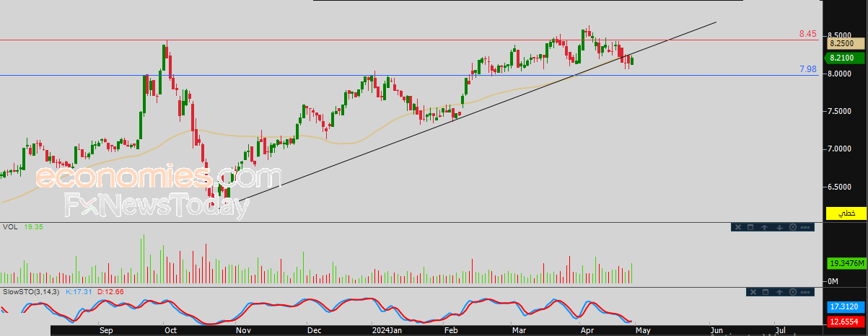Open more options for VOL pane
868x336 pixels.
click(x=805, y=227)
